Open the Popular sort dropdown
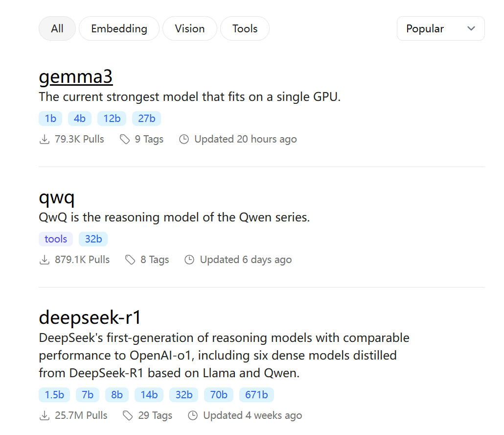The width and height of the screenshot is (504, 435). click(x=441, y=28)
